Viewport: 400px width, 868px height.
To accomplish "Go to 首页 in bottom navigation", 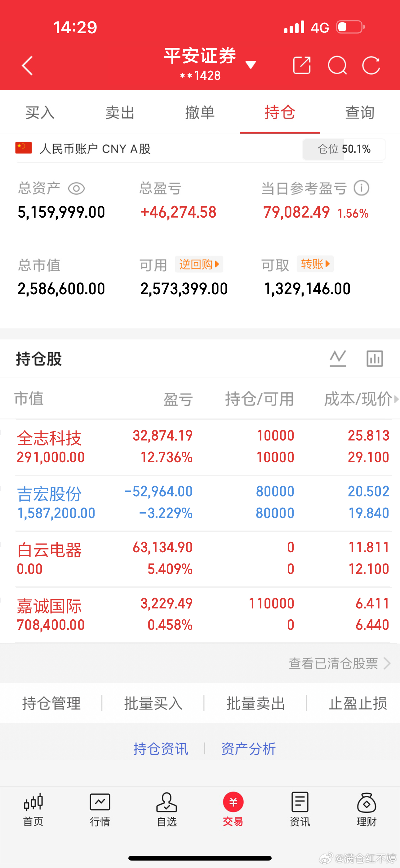I will tap(33, 809).
